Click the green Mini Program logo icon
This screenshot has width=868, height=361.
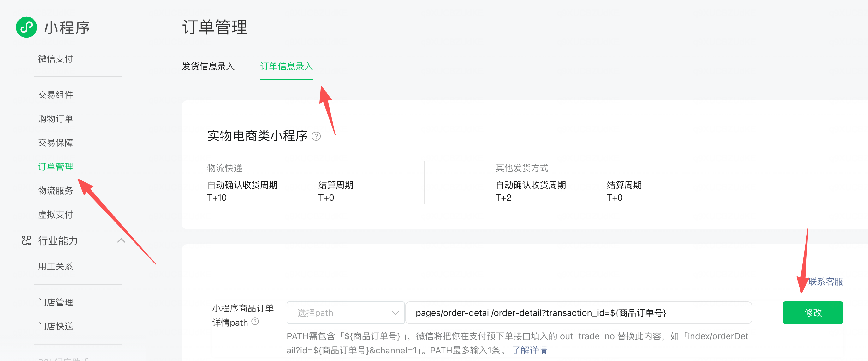(x=26, y=27)
